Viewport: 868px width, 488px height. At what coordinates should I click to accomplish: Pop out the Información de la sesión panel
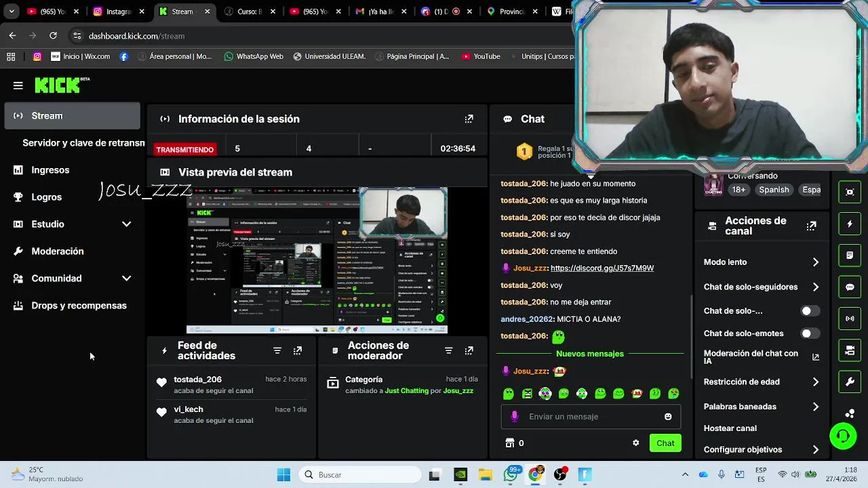pyautogui.click(x=469, y=119)
